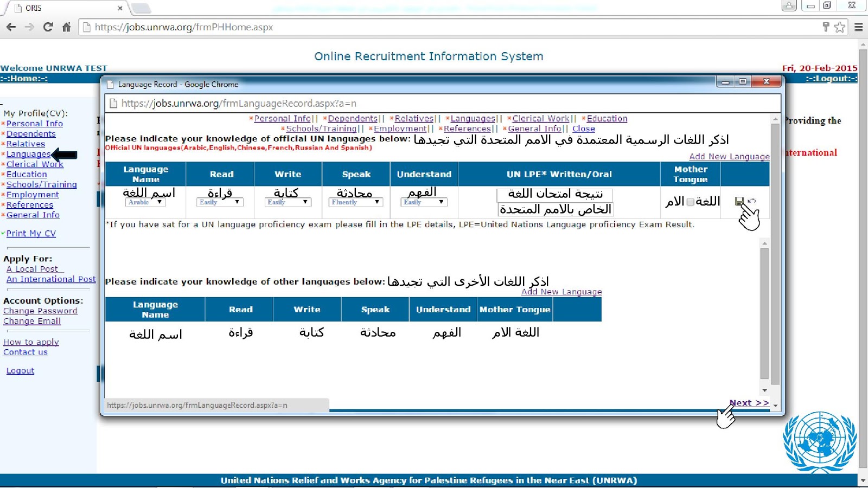Open the Understand proficiency dropdown
The image size is (868, 488).
(x=424, y=202)
